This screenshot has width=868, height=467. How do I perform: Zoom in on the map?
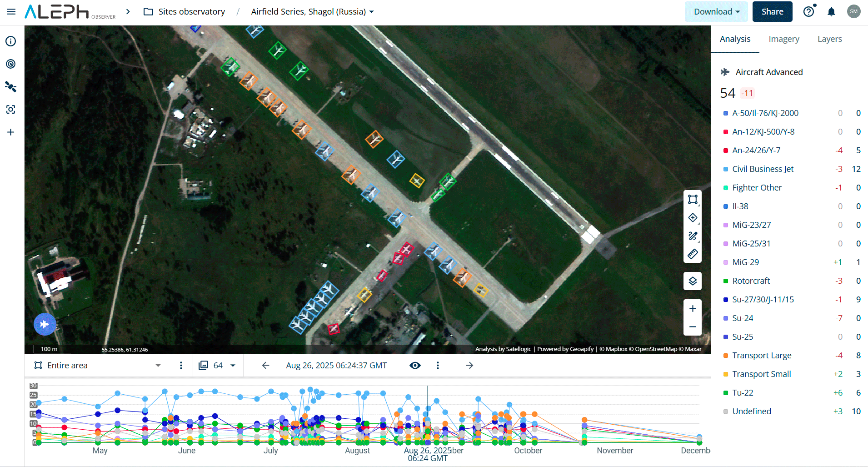click(x=693, y=309)
